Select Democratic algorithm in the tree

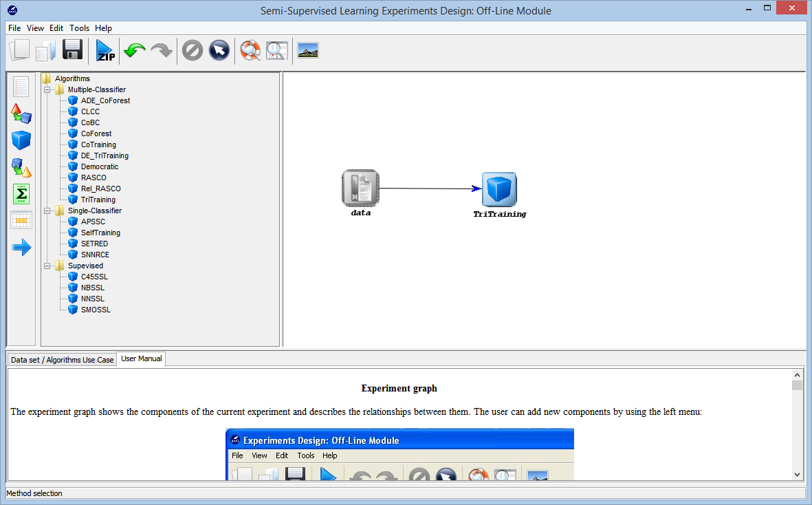(x=100, y=166)
